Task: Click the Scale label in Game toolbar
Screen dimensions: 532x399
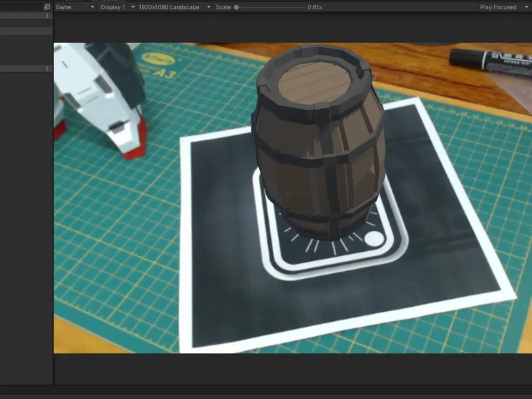Action: point(223,7)
